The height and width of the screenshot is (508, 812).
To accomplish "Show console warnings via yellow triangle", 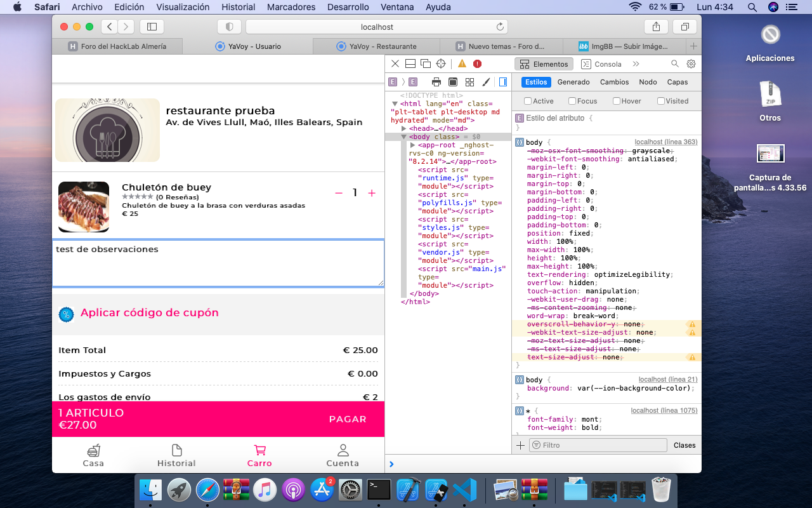I will tap(462, 63).
